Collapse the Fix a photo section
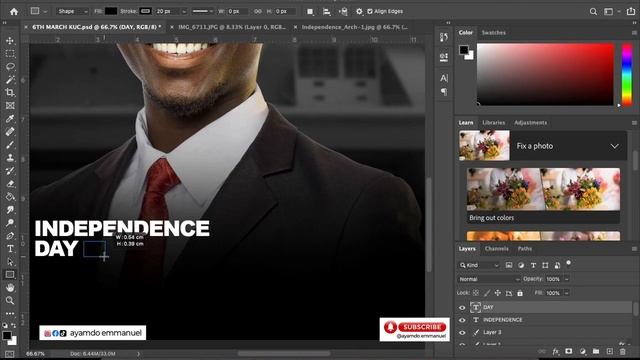 (614, 146)
